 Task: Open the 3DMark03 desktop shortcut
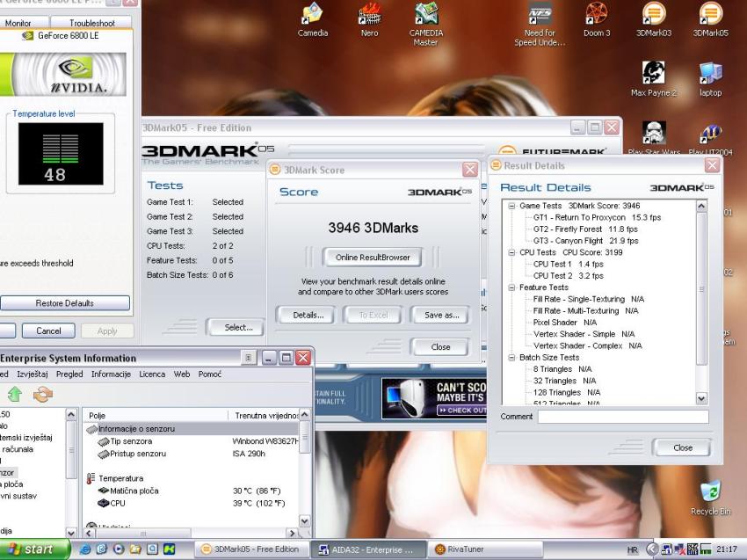point(653,15)
